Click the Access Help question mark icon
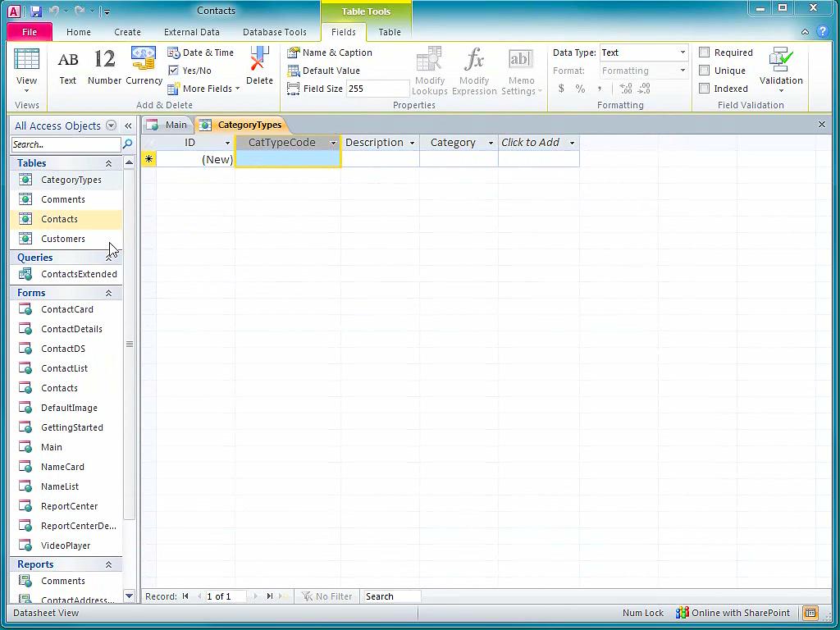840x630 pixels. tap(822, 32)
